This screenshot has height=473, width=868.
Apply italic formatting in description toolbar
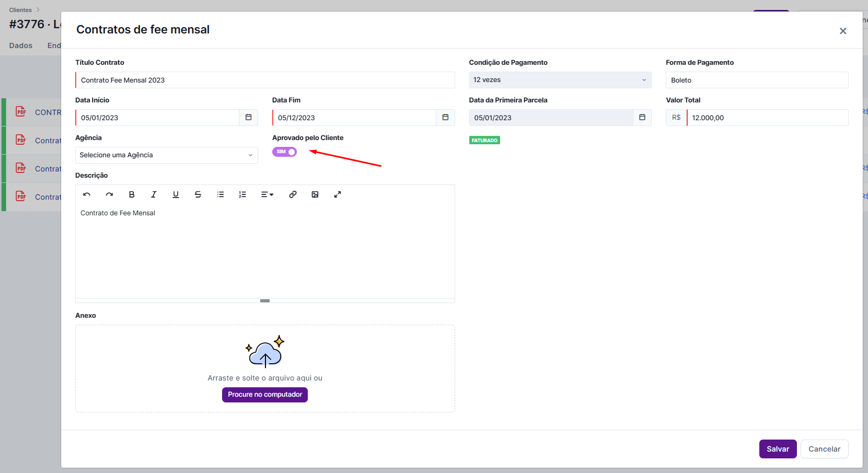(154, 194)
